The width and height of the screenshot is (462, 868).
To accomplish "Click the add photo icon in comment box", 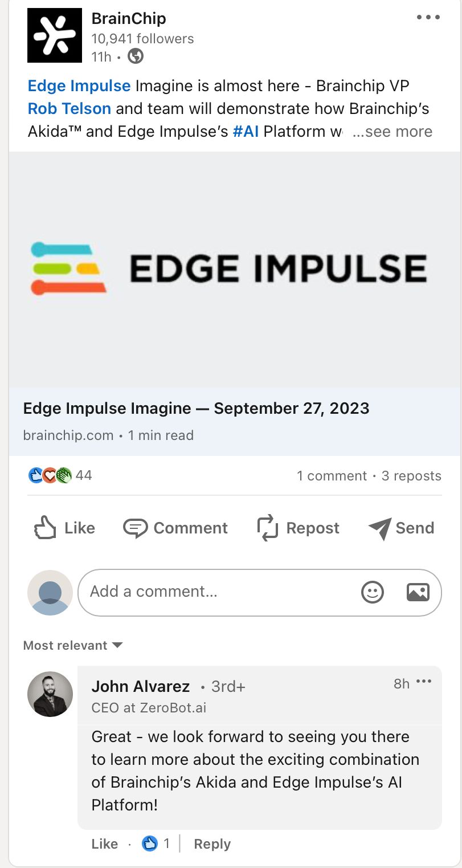I will pos(418,592).
